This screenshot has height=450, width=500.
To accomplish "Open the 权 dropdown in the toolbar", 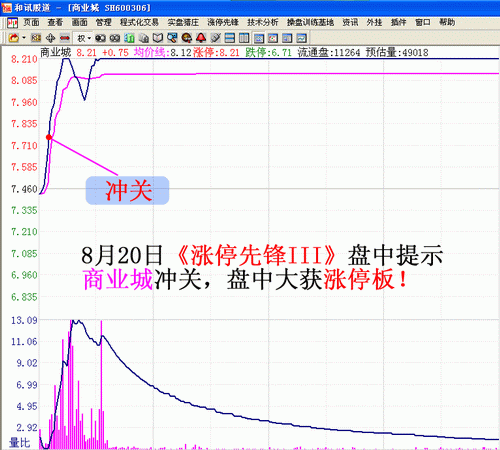I will (84, 38).
